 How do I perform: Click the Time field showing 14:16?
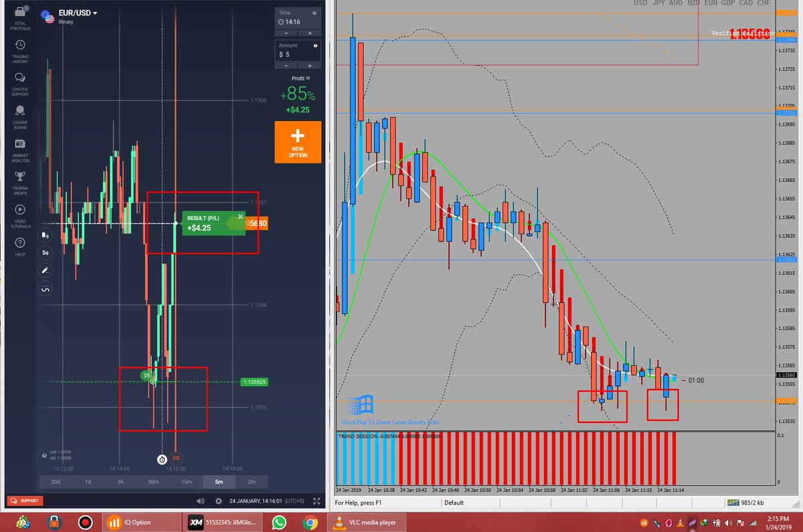298,18
